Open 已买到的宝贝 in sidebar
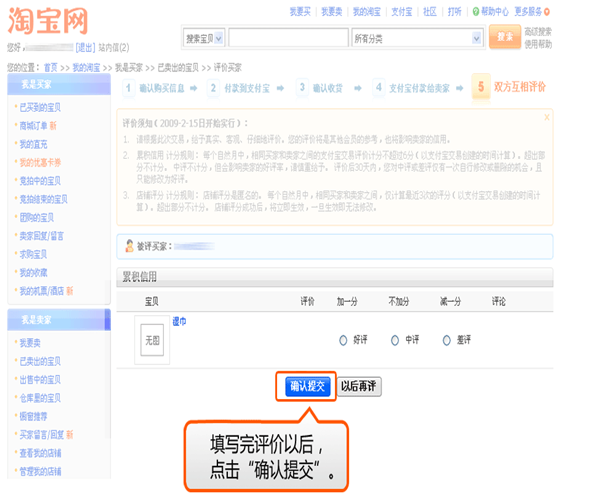589x496 pixels. click(40, 107)
